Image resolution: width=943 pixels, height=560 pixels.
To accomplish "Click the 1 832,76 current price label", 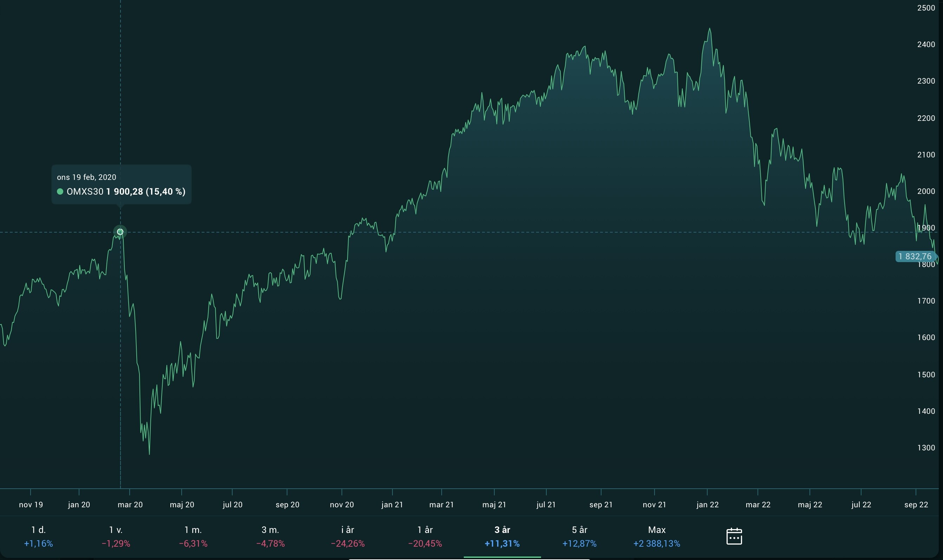I will (915, 256).
